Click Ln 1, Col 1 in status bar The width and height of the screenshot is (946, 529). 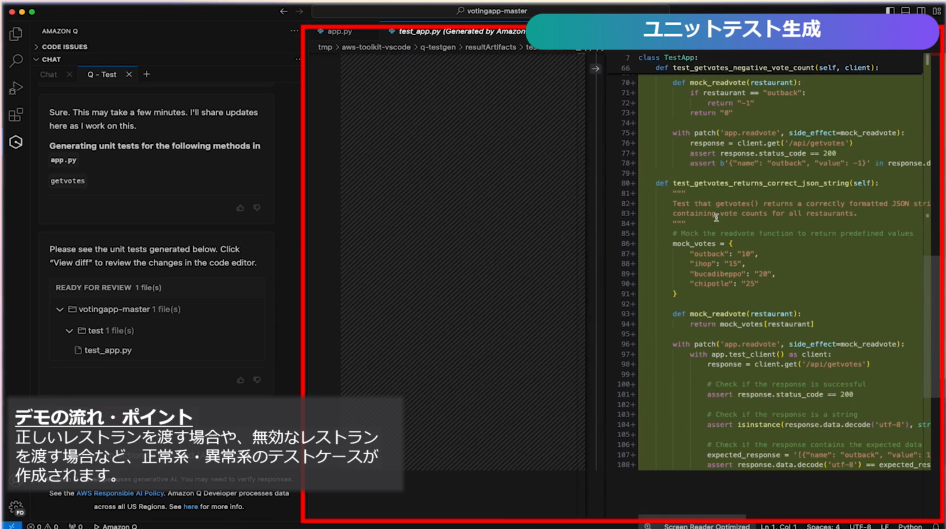[x=778, y=526]
